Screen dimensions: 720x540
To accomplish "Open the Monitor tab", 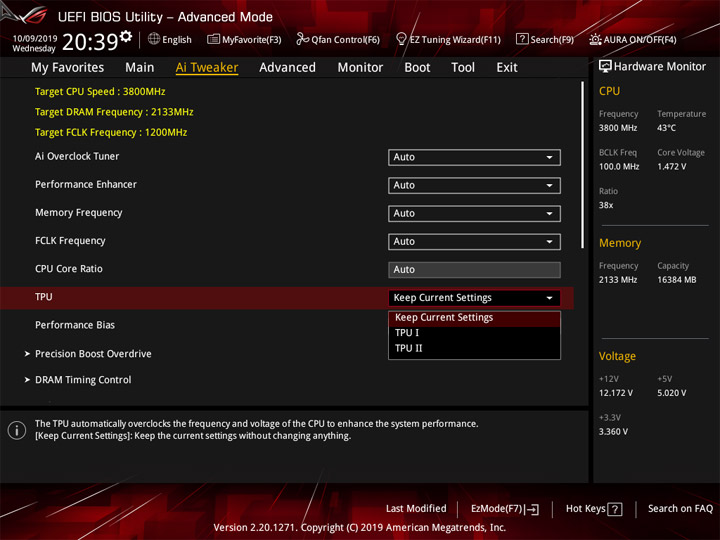I will point(360,68).
